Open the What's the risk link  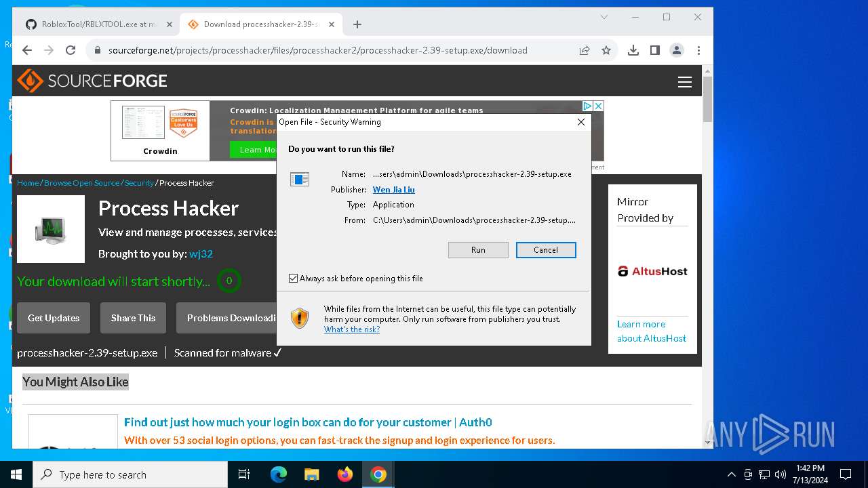click(352, 329)
